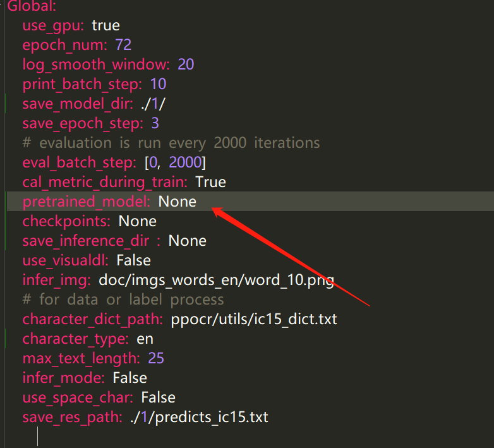
Task: Select the epoch_num value 72
Action: point(123,45)
